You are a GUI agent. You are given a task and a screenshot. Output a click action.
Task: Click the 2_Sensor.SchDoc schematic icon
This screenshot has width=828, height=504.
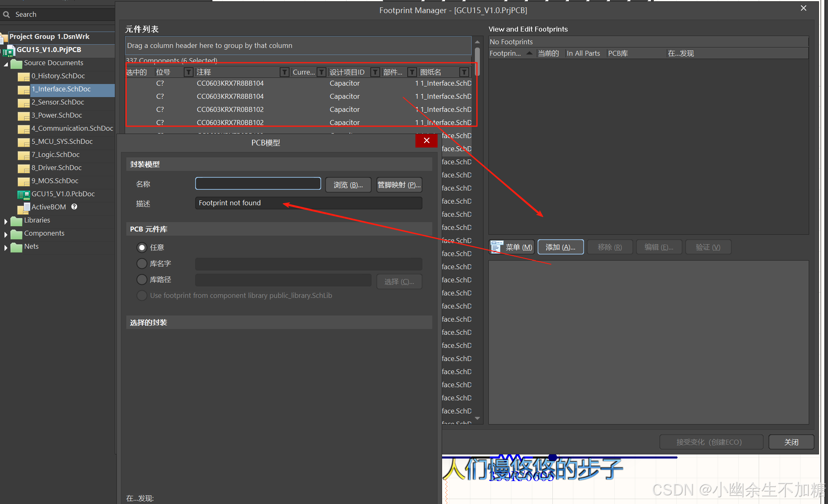coord(24,103)
